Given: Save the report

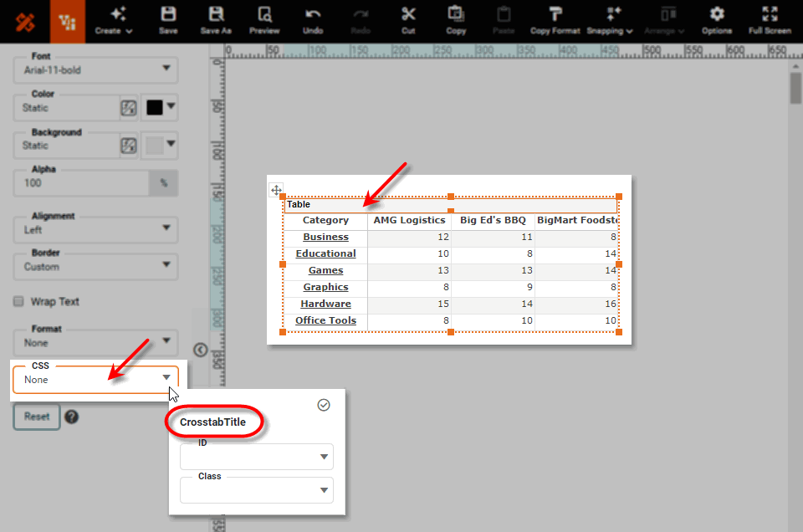Looking at the screenshot, I should pos(167,17).
